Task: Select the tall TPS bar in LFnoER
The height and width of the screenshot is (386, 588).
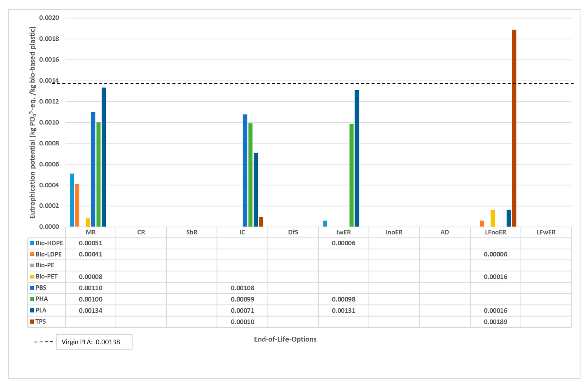Action: tap(514, 128)
